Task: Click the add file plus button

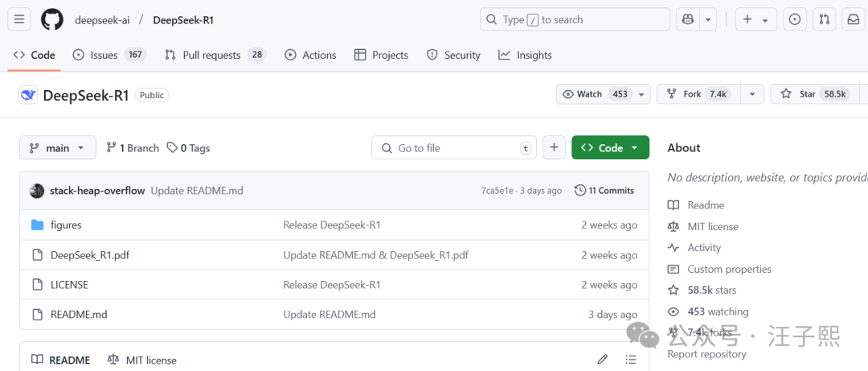Action: tap(554, 148)
